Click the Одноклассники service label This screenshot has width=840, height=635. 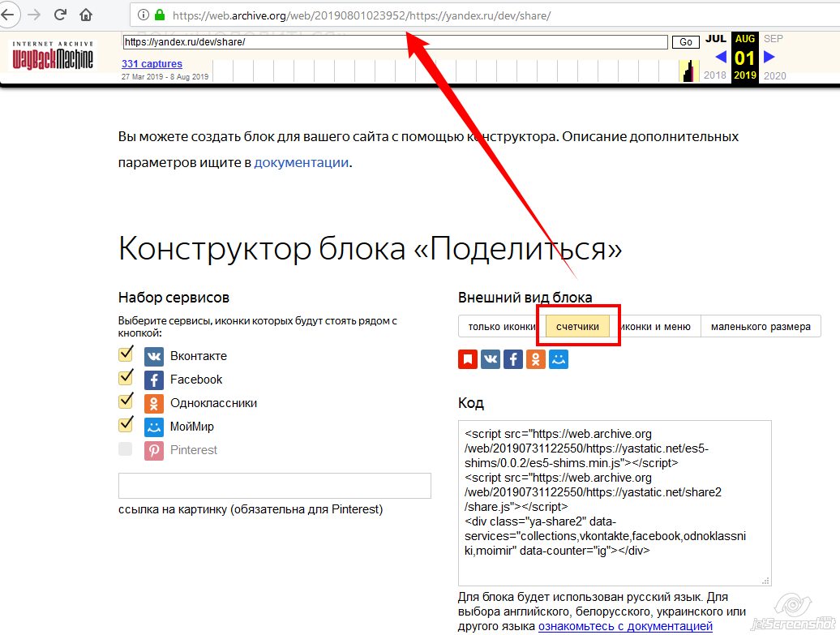point(213,403)
